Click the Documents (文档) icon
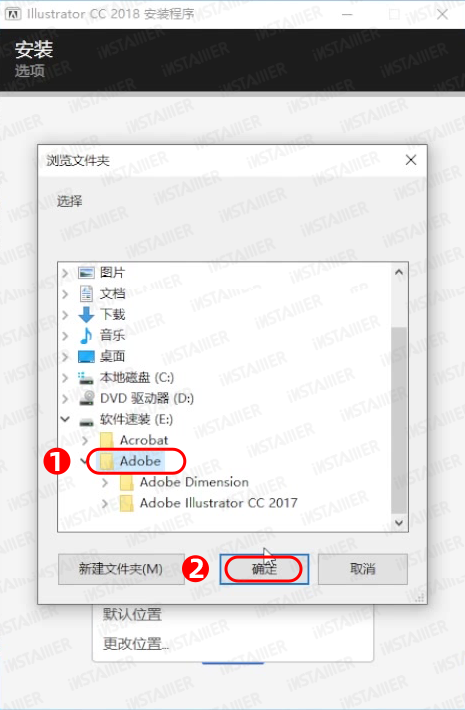This screenshot has height=710, width=465. click(x=86, y=293)
